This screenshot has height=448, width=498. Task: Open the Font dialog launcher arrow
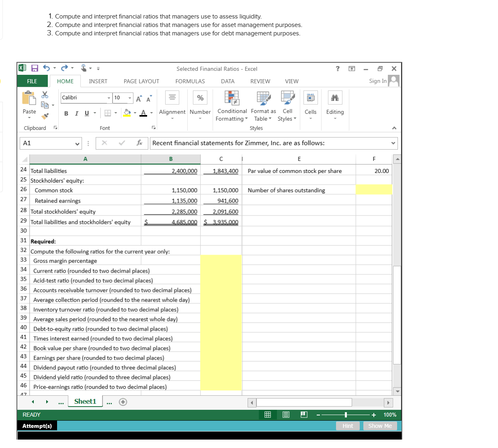tap(153, 127)
